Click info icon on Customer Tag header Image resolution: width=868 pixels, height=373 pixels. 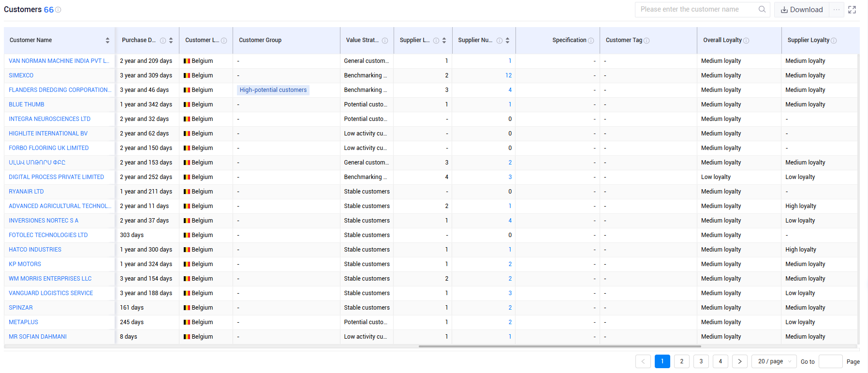[x=647, y=41]
